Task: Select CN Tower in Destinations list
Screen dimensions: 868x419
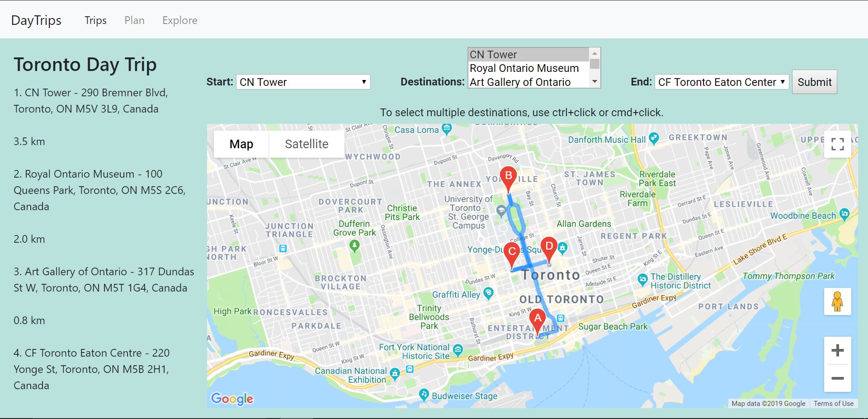Action: [x=528, y=55]
